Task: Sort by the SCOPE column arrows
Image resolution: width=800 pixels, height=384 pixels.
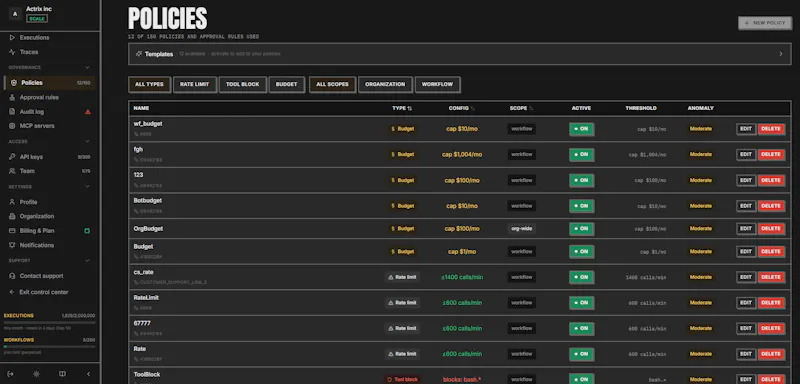Action: (531, 109)
